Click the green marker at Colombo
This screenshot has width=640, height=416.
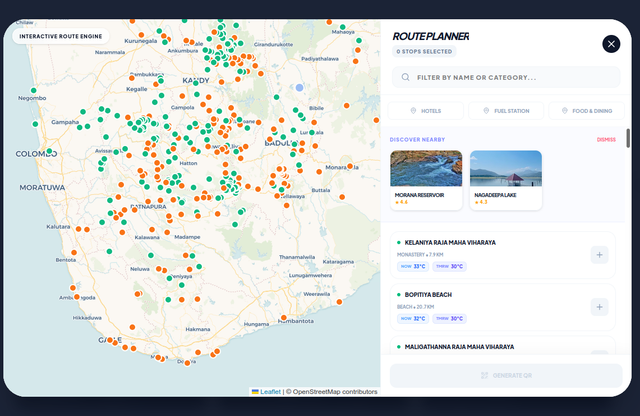pos(49,151)
